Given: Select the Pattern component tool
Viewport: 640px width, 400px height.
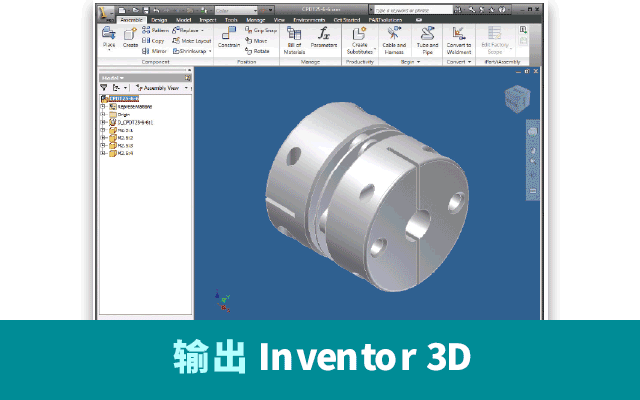Looking at the screenshot, I should pyautogui.click(x=155, y=30).
